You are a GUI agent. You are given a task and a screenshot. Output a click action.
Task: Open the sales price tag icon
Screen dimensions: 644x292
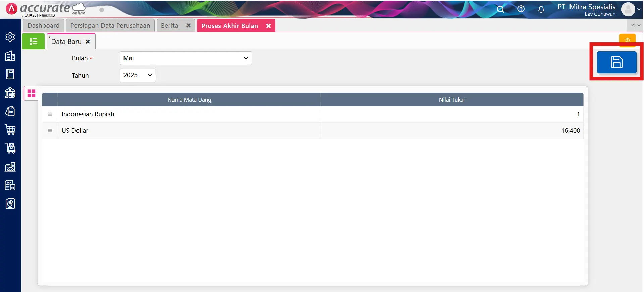(x=10, y=111)
